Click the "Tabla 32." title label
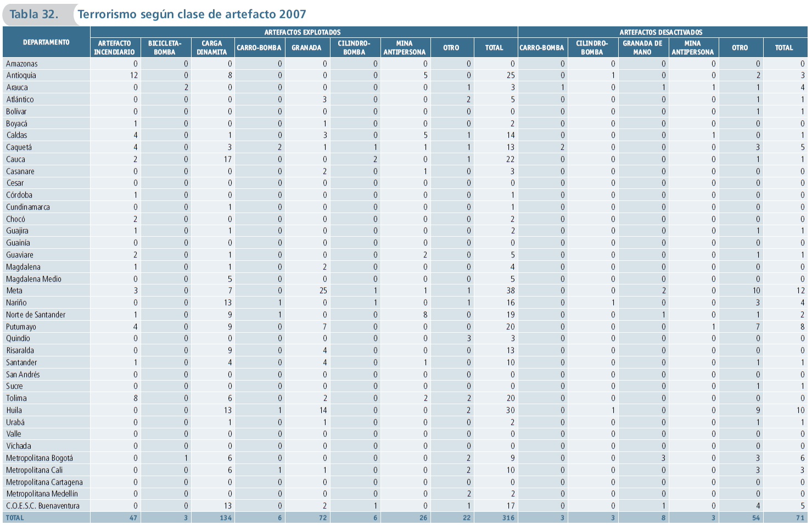Image resolution: width=812 pixels, height=525 pixels. [34, 14]
